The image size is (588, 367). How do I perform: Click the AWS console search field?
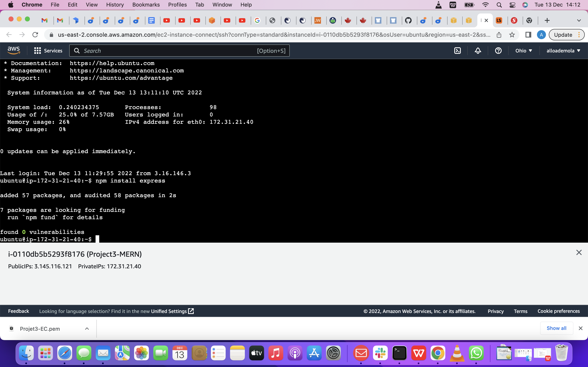pyautogui.click(x=179, y=51)
